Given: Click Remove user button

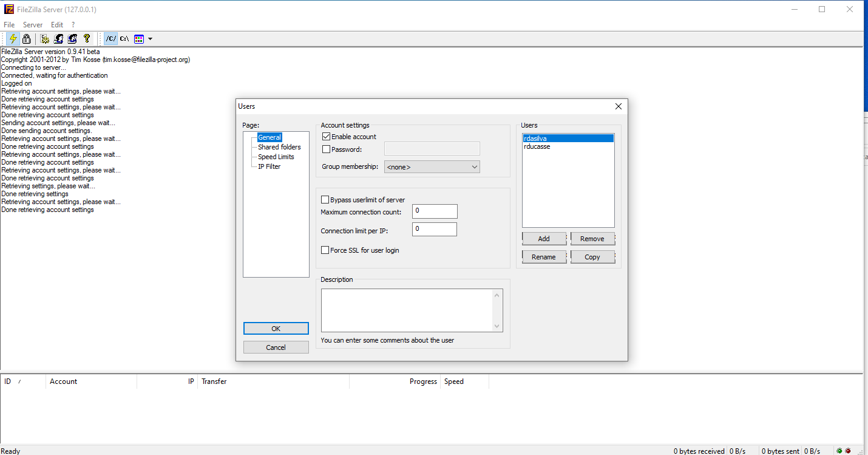Looking at the screenshot, I should pyautogui.click(x=592, y=239).
